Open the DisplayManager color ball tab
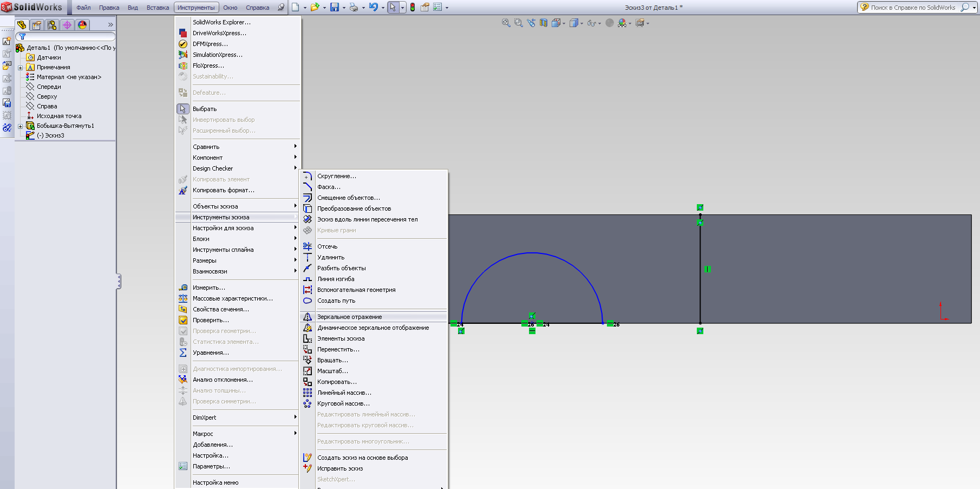Screen dimensions: 980x489 [x=82, y=25]
